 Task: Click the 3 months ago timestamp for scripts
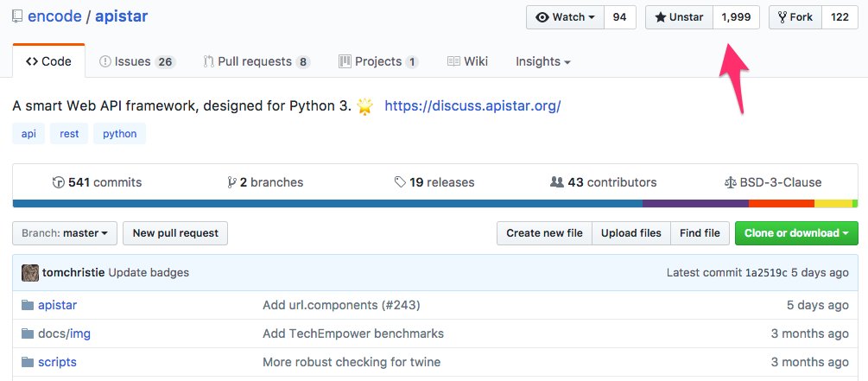(x=809, y=362)
